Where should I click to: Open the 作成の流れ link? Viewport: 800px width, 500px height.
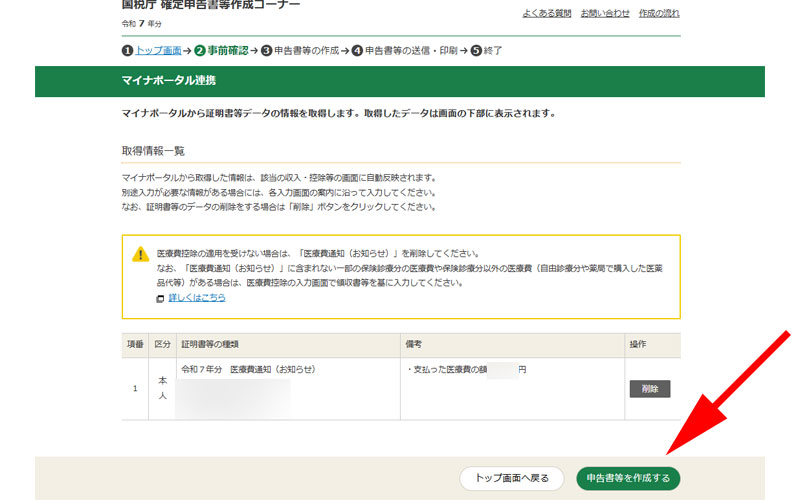[x=659, y=13]
